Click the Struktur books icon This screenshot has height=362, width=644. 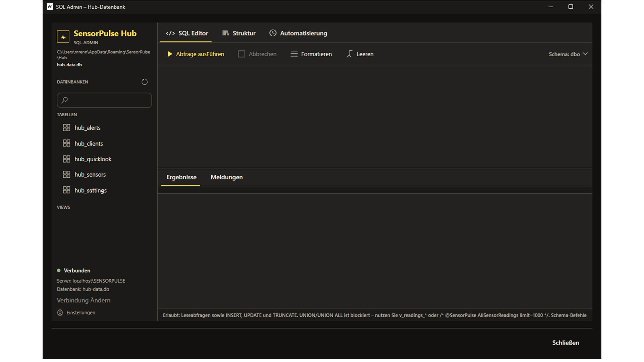tap(226, 33)
